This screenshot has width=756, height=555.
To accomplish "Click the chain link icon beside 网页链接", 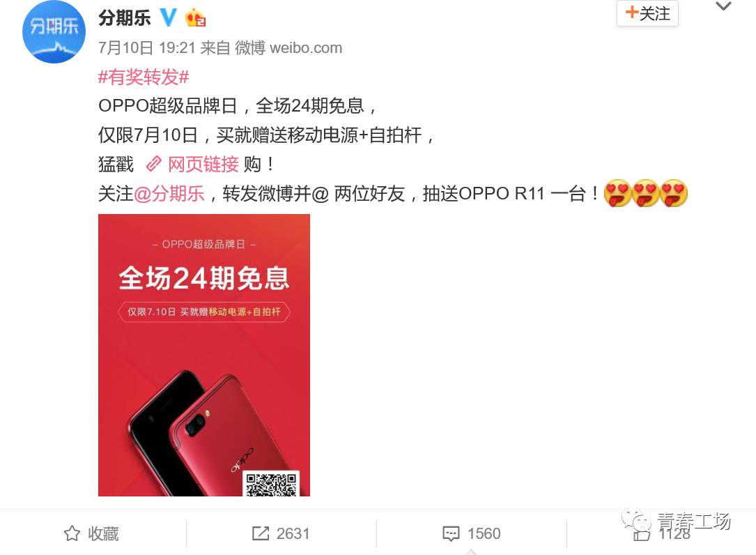I will (154, 164).
